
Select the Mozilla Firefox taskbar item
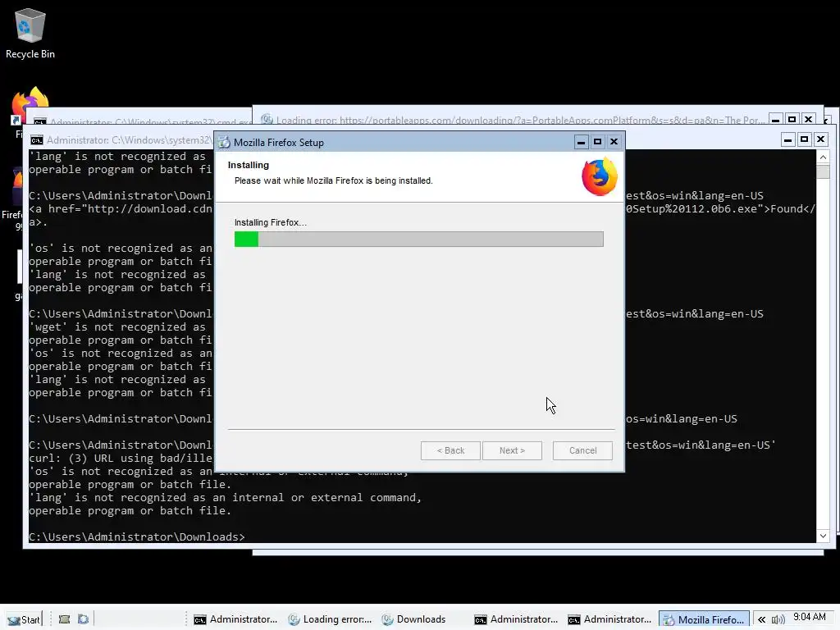pos(704,619)
